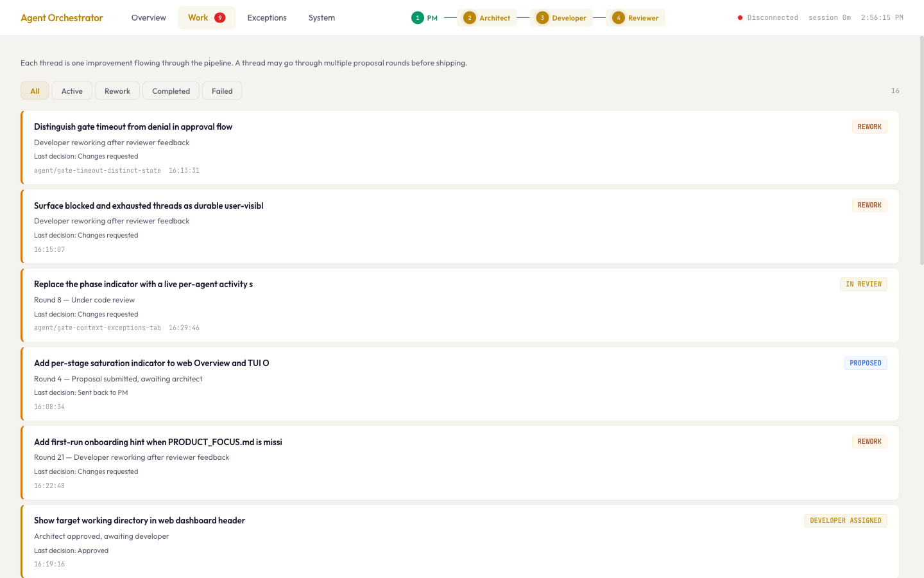
Task: Click the IN REVIEW badge on the phase indicator thread
Action: tap(863, 284)
